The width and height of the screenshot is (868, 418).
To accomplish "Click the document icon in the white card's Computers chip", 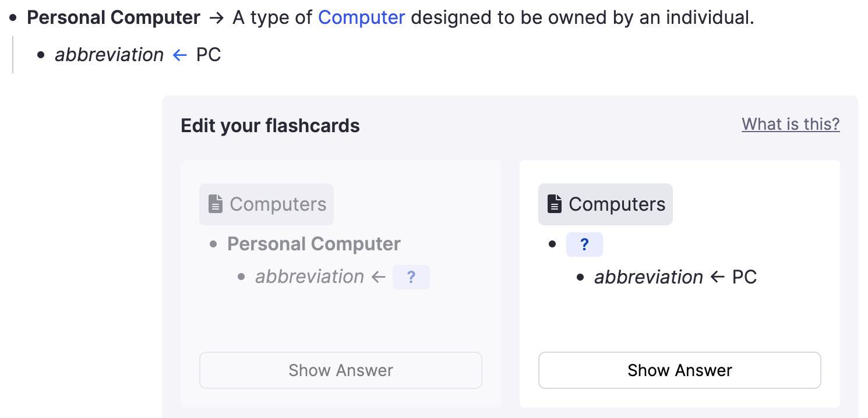I will pyautogui.click(x=555, y=204).
